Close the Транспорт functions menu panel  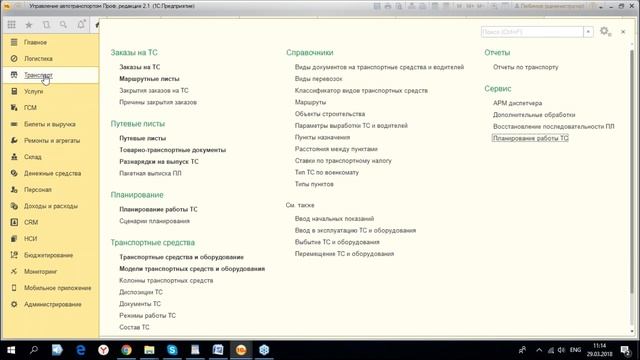[623, 32]
